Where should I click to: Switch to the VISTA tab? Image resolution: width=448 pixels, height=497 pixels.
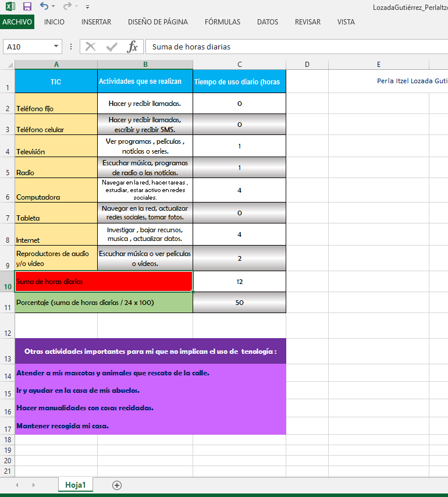[x=346, y=22]
